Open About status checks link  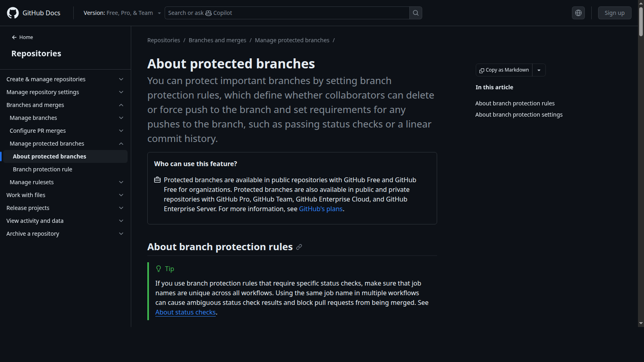point(186,312)
